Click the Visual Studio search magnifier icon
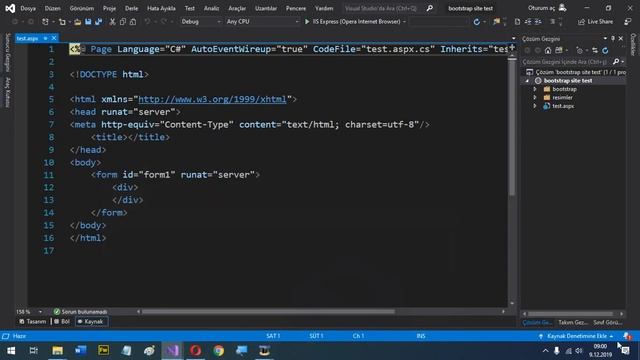 [429, 8]
